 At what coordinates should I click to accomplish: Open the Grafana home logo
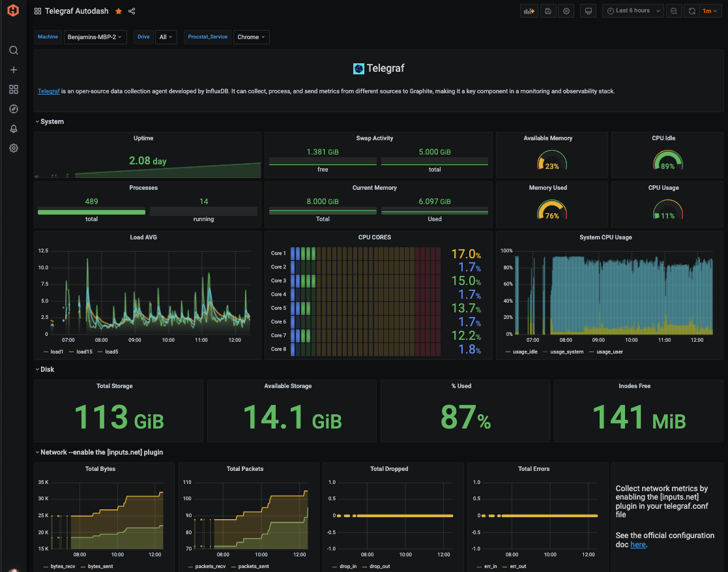(x=13, y=10)
